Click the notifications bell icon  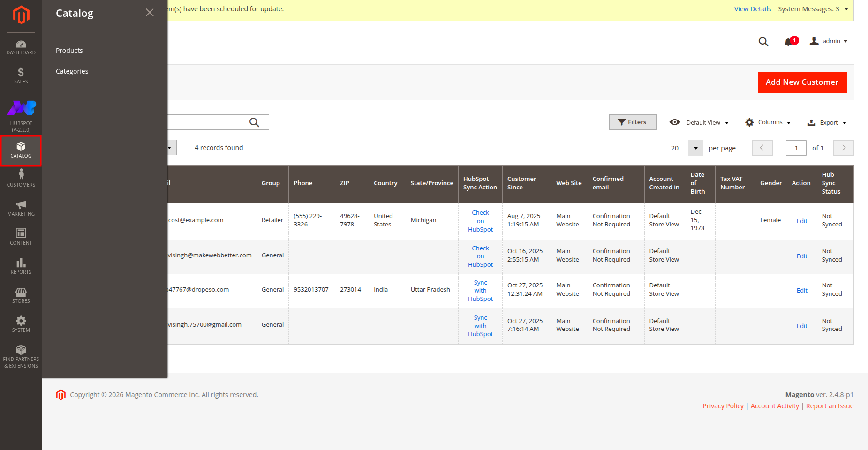(788, 42)
